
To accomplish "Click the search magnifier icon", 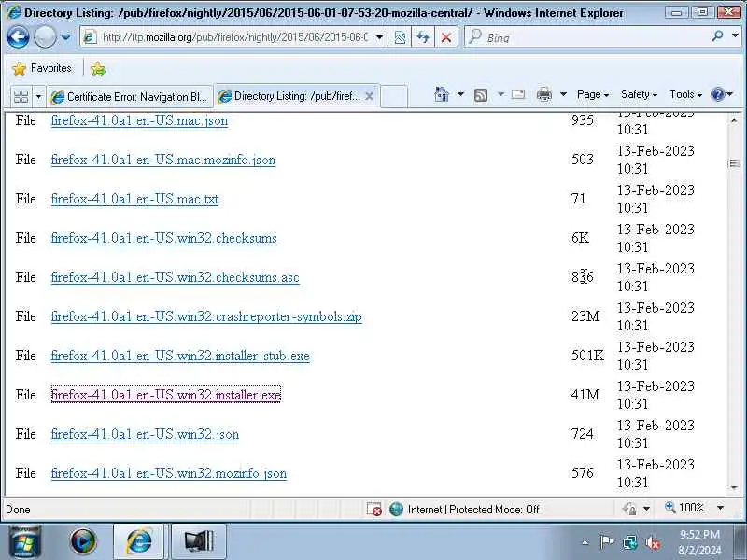I will pos(717,36).
